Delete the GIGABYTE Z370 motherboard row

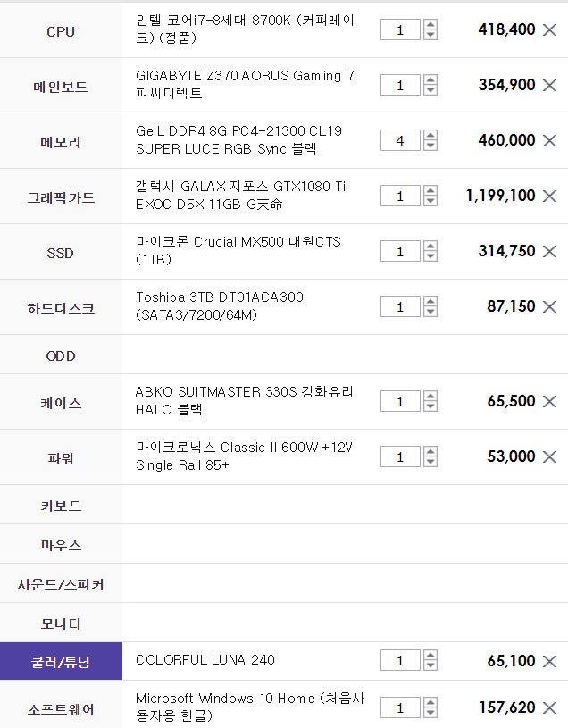click(549, 86)
